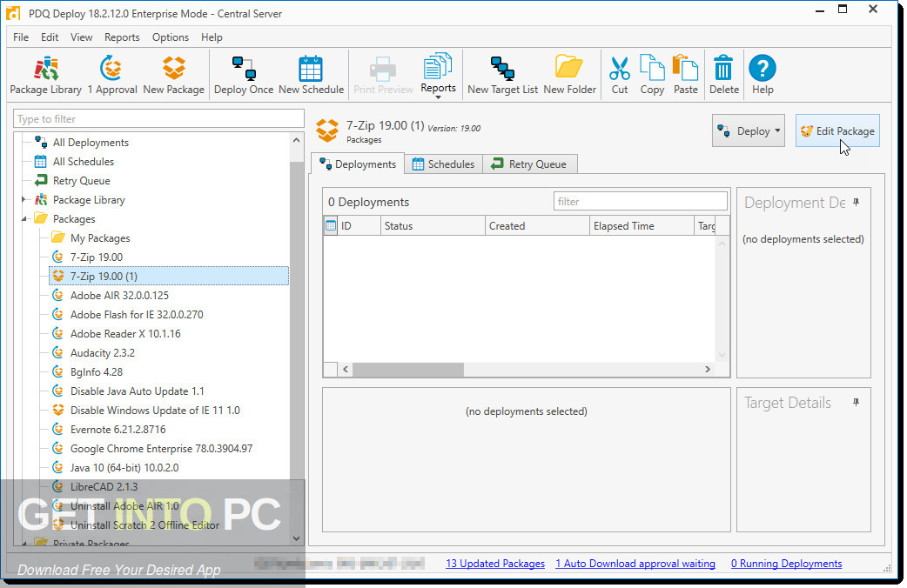Open the Options menu

click(171, 37)
